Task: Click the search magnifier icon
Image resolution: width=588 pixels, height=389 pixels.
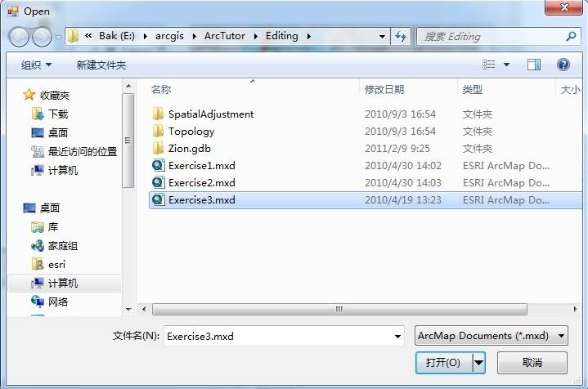Action: (571, 36)
